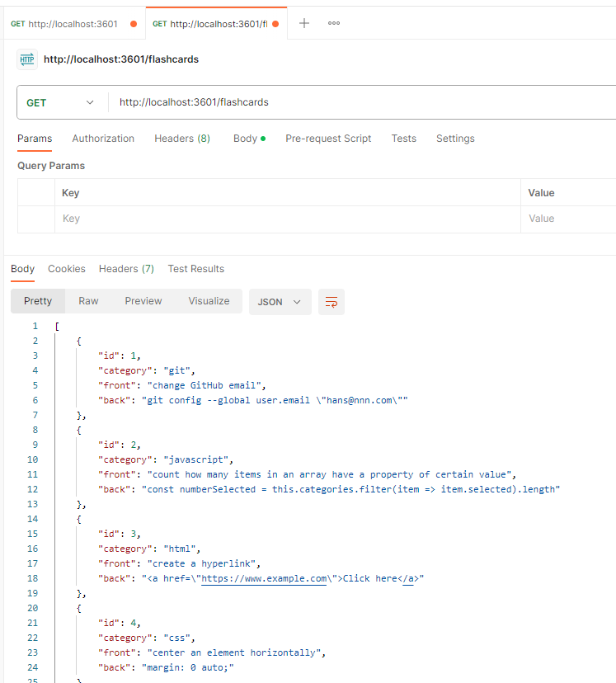Click the query param Value input cell
The width and height of the screenshot is (616, 683).
pyautogui.click(x=568, y=219)
